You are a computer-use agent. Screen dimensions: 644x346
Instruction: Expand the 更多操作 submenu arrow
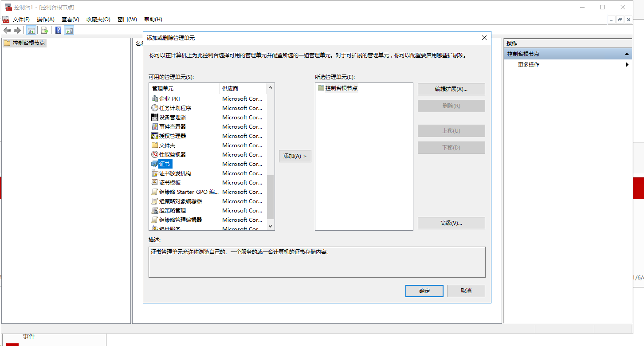pos(627,64)
